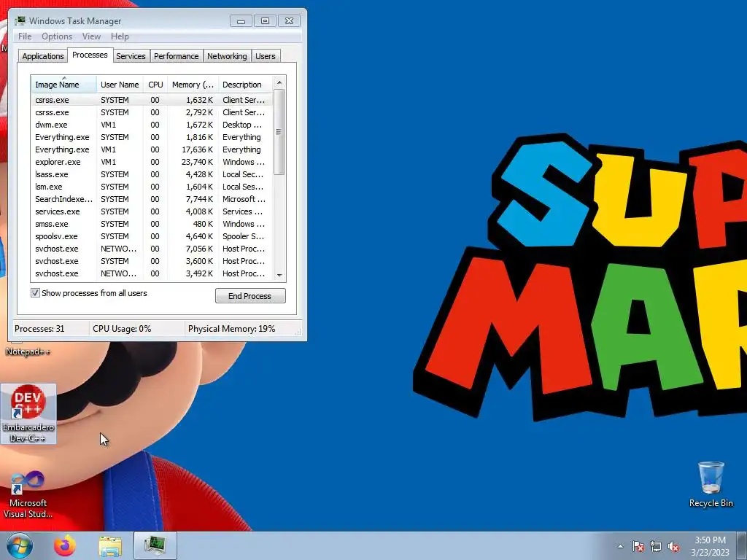The height and width of the screenshot is (560, 747).
Task: Sort by the CPU column header
Action: point(155,85)
